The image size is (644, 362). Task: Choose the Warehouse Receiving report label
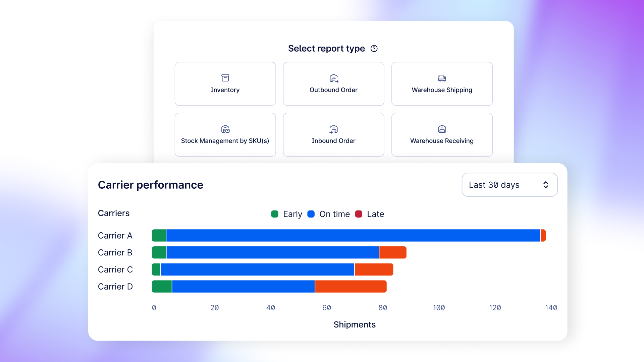[x=442, y=141]
